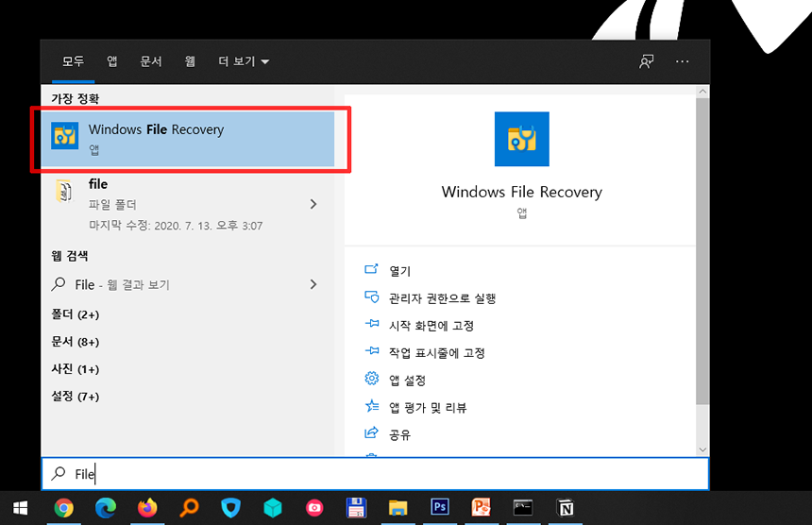812x525 pixels.
Task: Click 작업 표시줄에 고정
Action: point(437,353)
